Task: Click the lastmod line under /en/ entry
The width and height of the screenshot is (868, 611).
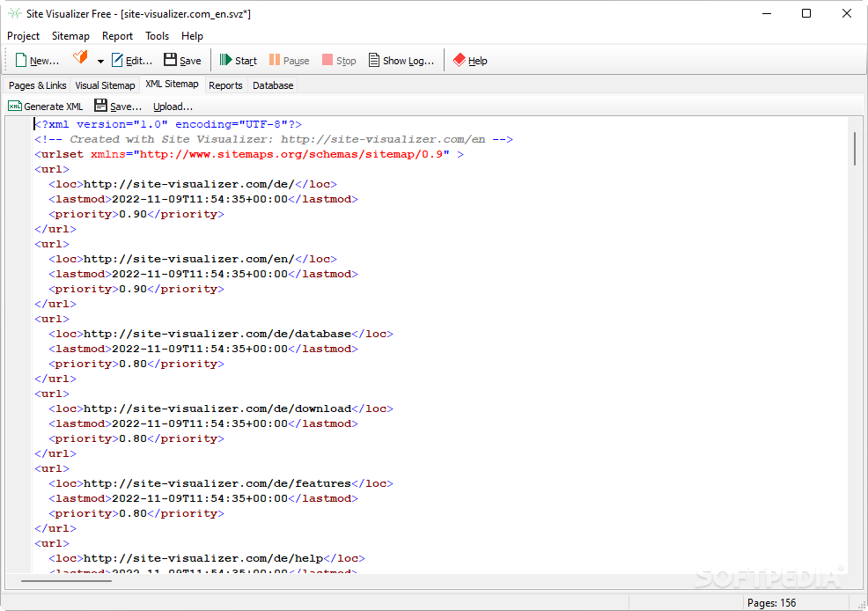Action: (x=203, y=274)
